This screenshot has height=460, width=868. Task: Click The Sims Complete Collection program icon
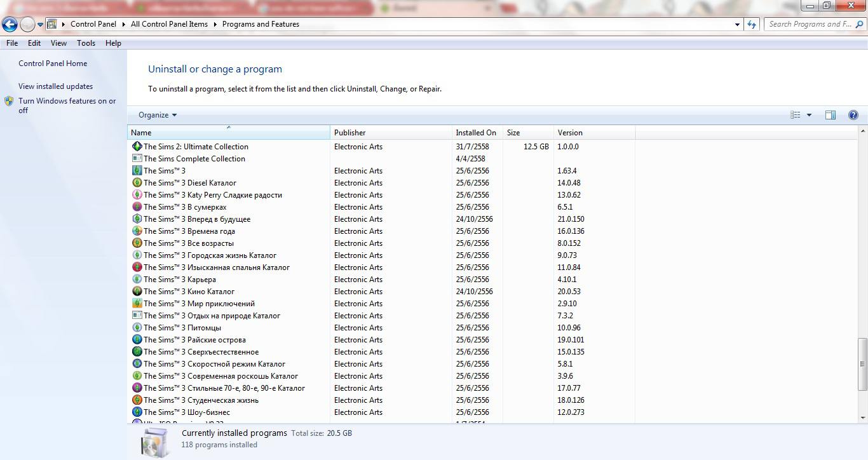[137, 158]
